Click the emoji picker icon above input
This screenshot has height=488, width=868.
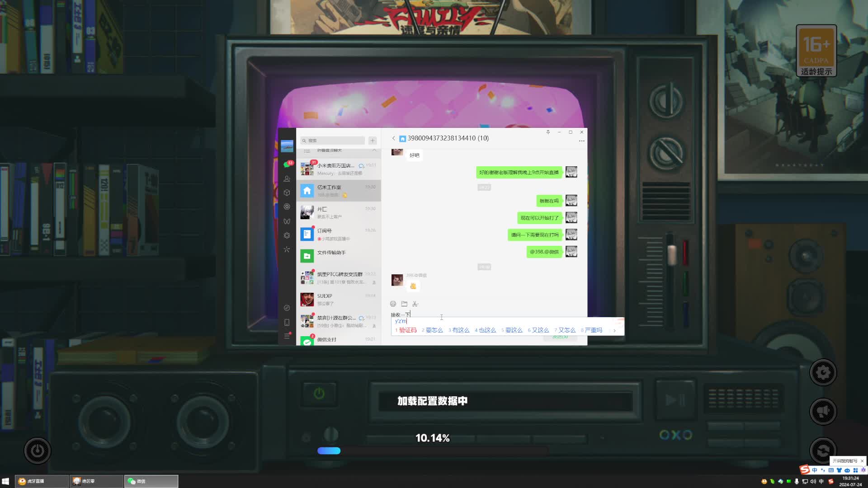click(393, 304)
